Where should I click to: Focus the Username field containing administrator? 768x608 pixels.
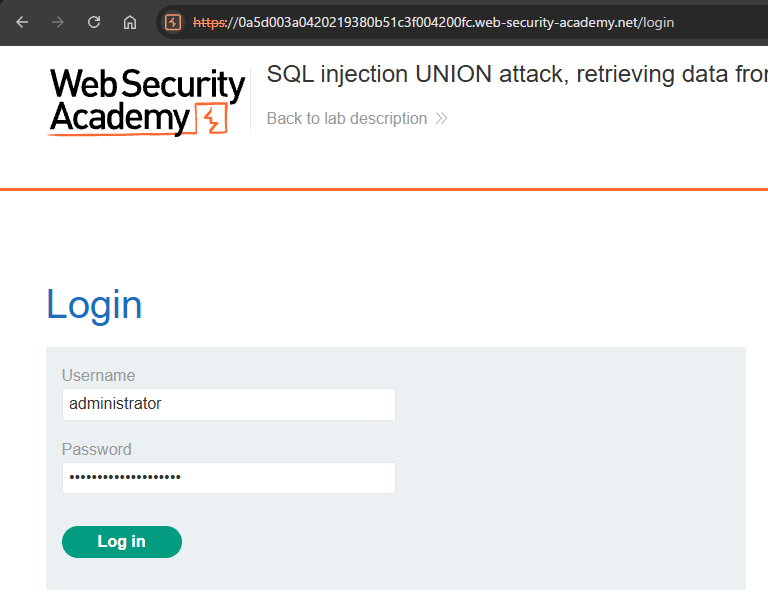(228, 404)
